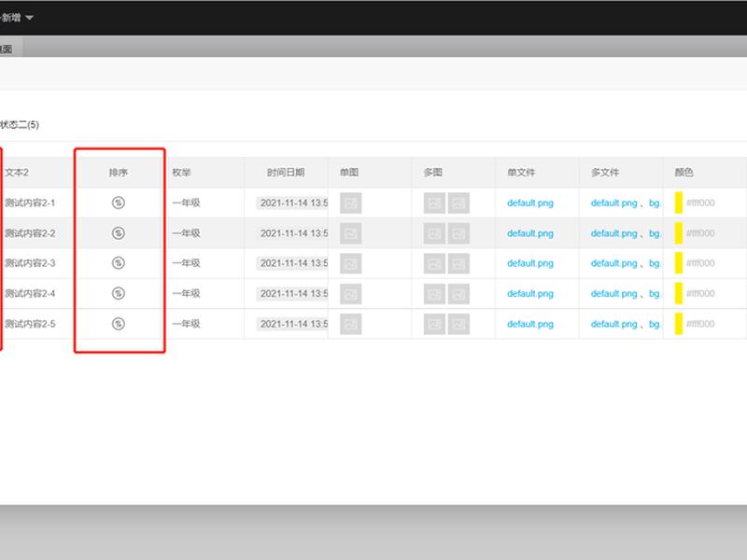Click the 时间日期 column header
The width and height of the screenshot is (747, 560).
click(286, 173)
